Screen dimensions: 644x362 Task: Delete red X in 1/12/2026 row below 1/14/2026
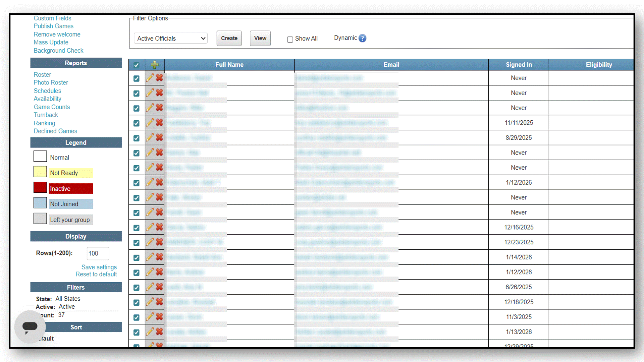(159, 272)
